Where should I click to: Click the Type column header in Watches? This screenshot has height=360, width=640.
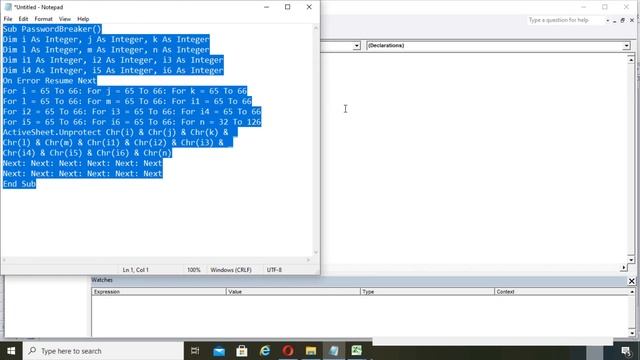pos(427,291)
